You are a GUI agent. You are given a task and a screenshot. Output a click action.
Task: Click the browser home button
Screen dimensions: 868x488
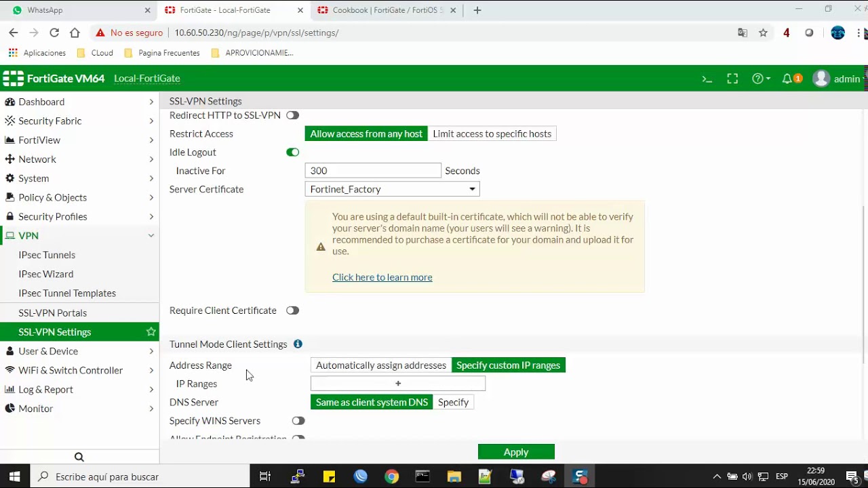point(75,33)
